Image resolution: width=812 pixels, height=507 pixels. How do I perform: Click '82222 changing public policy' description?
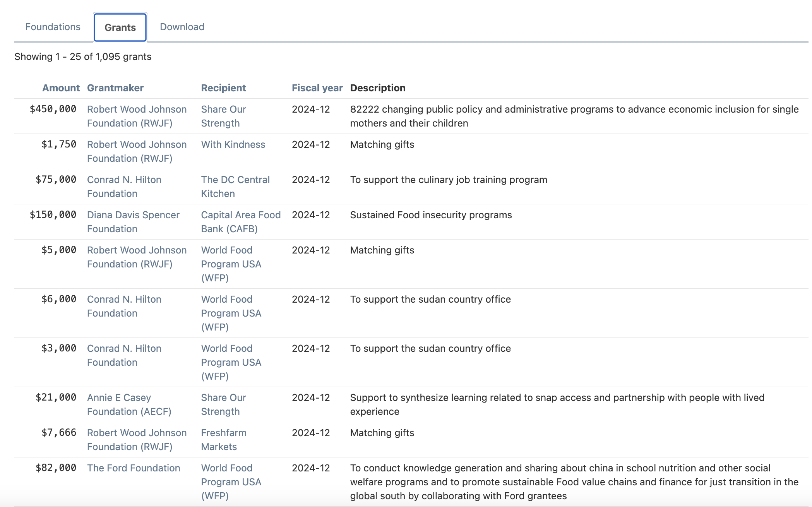click(574, 116)
